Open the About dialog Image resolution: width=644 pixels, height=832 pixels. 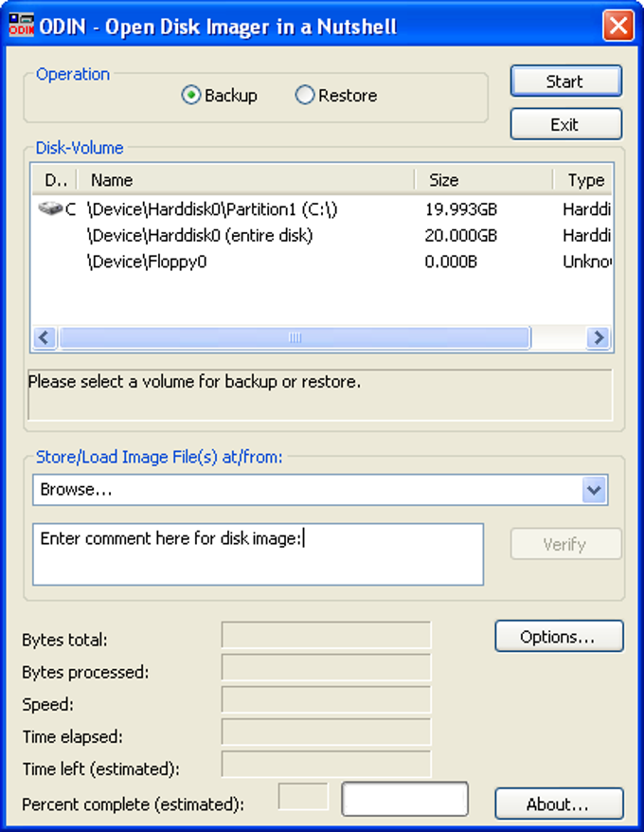[559, 804]
